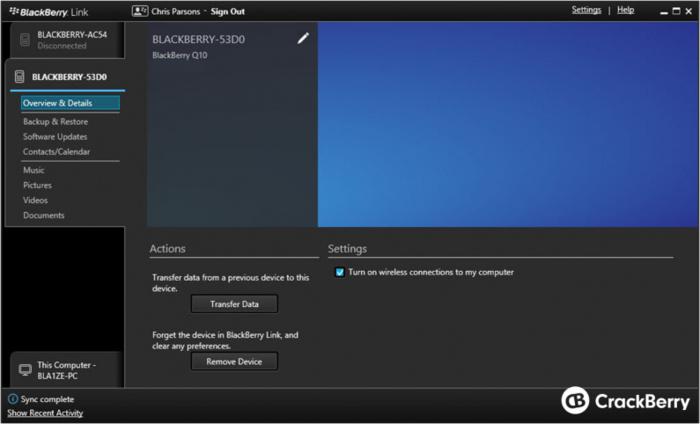Click the computer monitor icon for BLA1ZE-PC
700x424 pixels.
click(x=25, y=370)
